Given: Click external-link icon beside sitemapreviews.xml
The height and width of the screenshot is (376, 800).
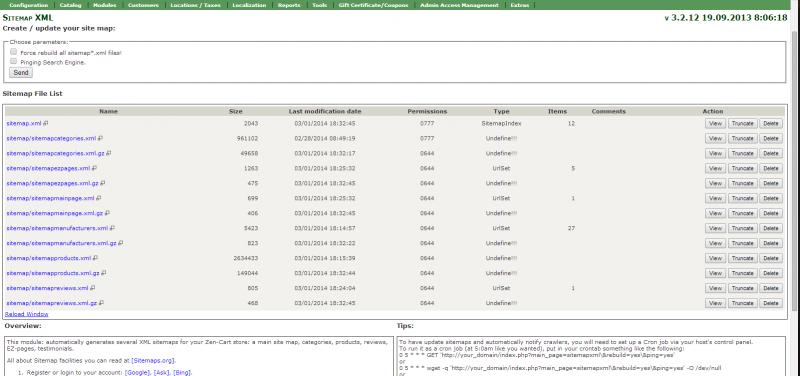Looking at the screenshot, I should pos(92,288).
